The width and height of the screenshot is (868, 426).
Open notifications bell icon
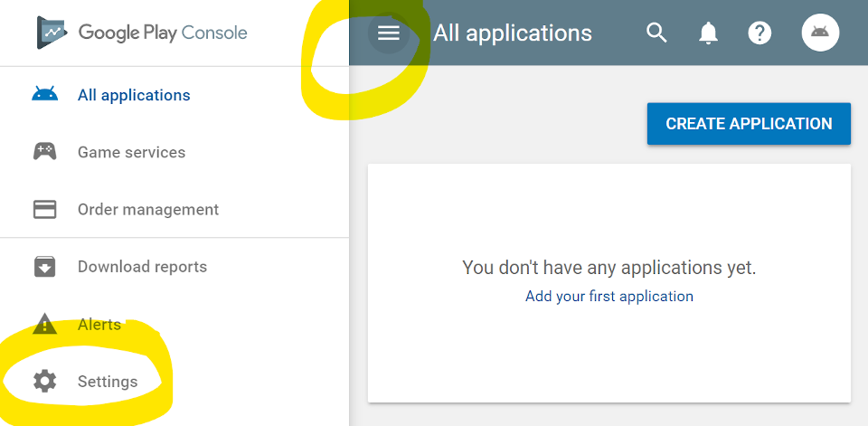click(707, 33)
